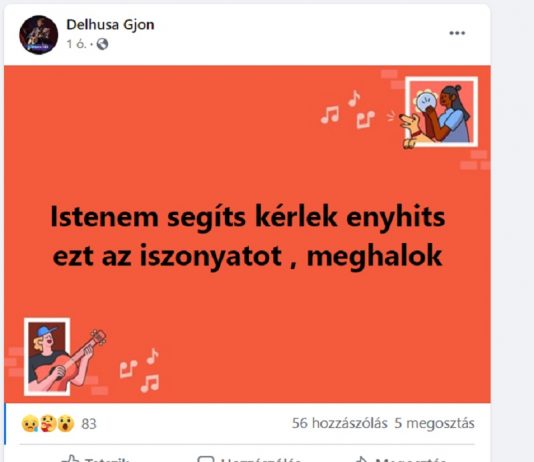The image size is (534, 462).
Task: Click the wow surprised reaction emoji
Action: [66, 424]
